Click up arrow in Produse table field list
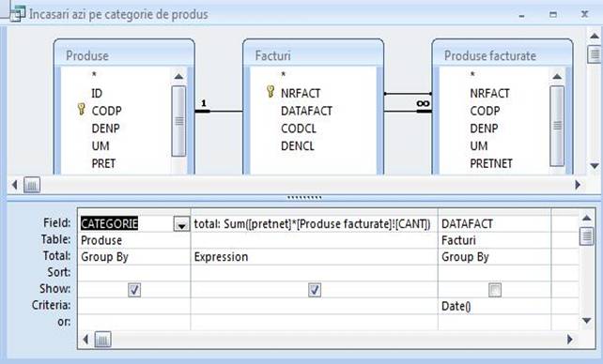Screen dimensions: 603x364 coord(178,76)
